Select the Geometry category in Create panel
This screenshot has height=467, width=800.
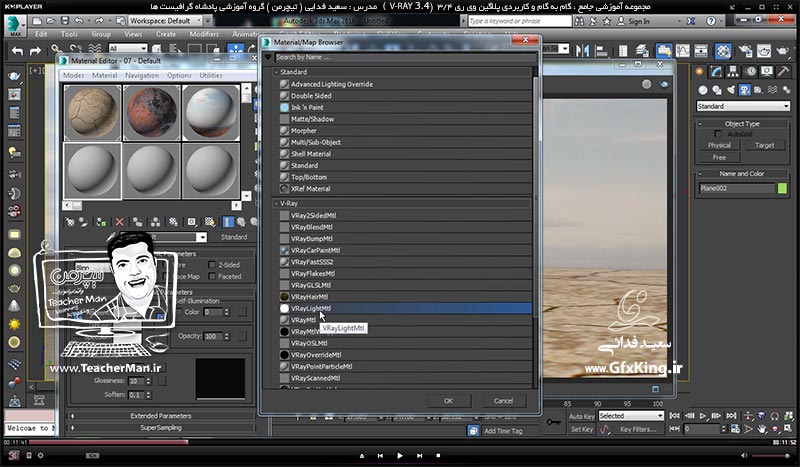pos(703,90)
